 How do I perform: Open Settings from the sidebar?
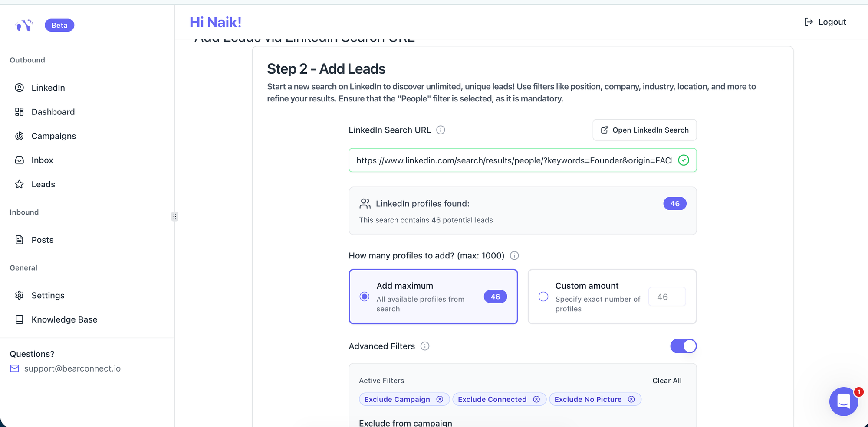coord(48,296)
